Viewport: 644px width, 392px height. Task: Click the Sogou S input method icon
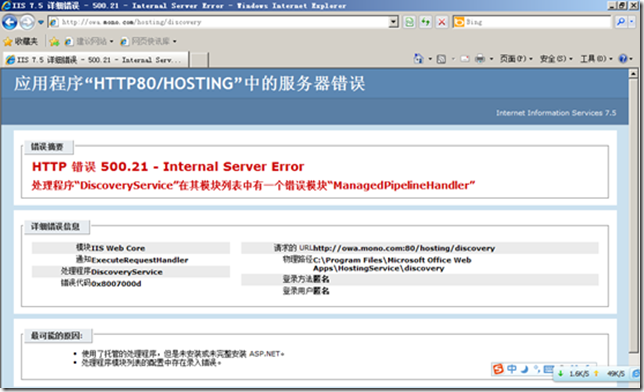pos(498,369)
